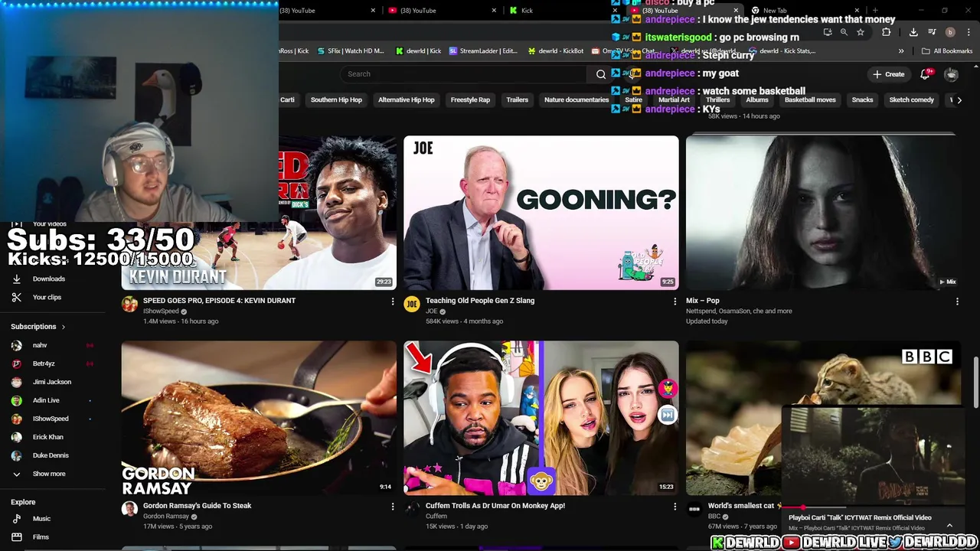Image resolution: width=980 pixels, height=551 pixels.
Task: Open Films in the Explore section
Action: tap(17, 537)
